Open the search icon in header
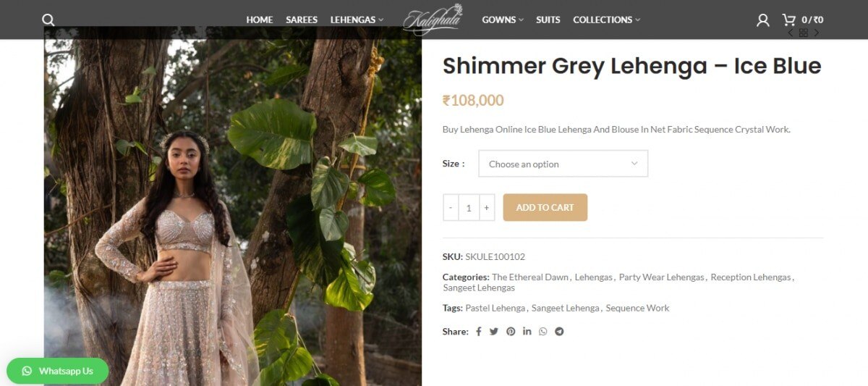Screen dimensions: 868x386 [x=48, y=20]
